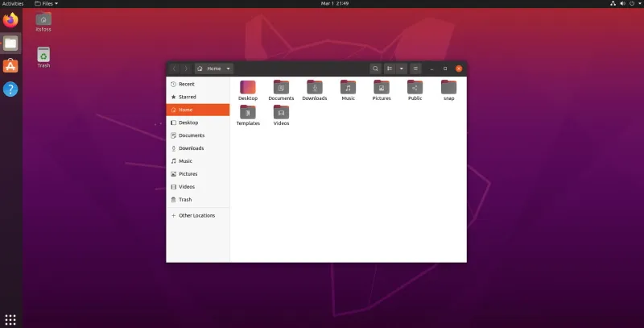
Task: Open system status menu in top bar
Action: (x=625, y=3)
